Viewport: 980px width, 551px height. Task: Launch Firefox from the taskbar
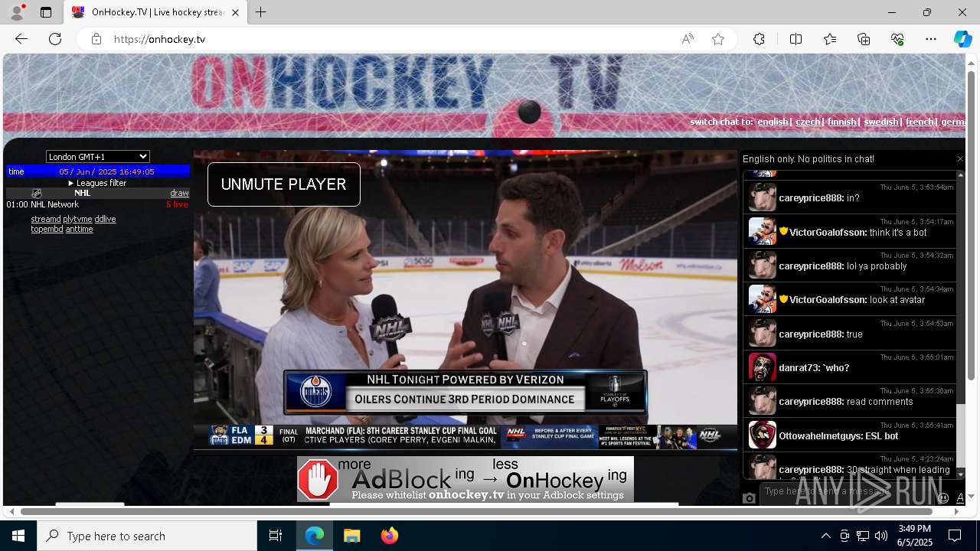point(389,536)
